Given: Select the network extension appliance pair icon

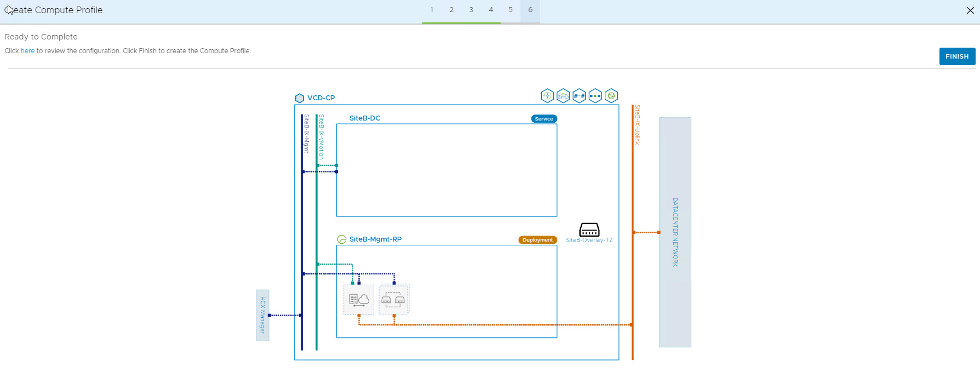Looking at the screenshot, I should click(393, 300).
